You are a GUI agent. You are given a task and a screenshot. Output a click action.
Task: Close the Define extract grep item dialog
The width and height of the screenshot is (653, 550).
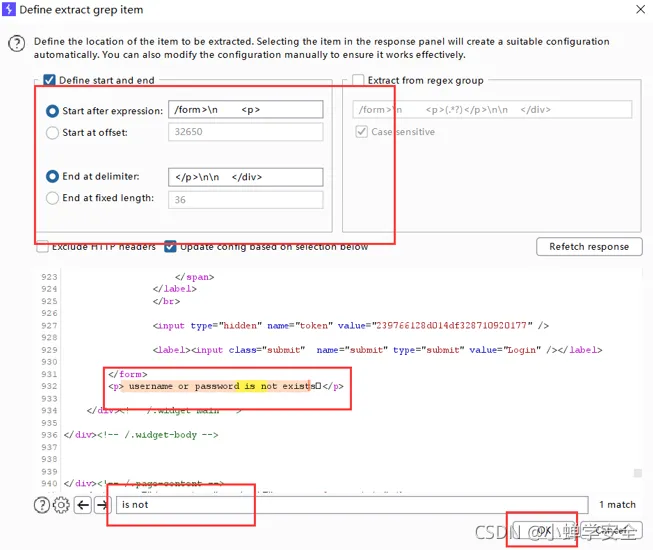pyautogui.click(x=641, y=9)
